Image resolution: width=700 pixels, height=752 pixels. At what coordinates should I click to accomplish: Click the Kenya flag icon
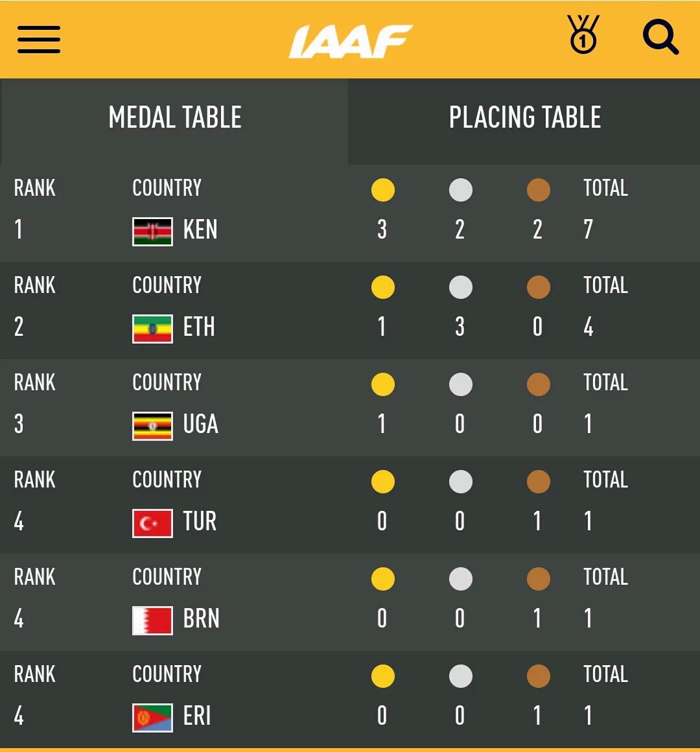point(152,231)
